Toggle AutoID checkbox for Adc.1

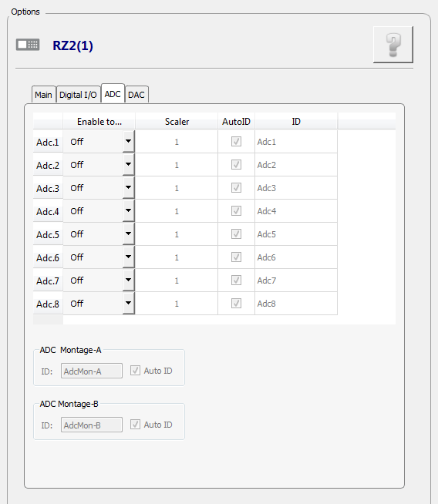click(237, 142)
